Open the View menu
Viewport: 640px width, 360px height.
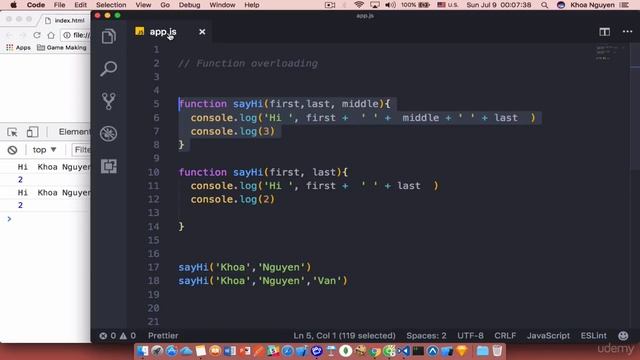point(143,5)
